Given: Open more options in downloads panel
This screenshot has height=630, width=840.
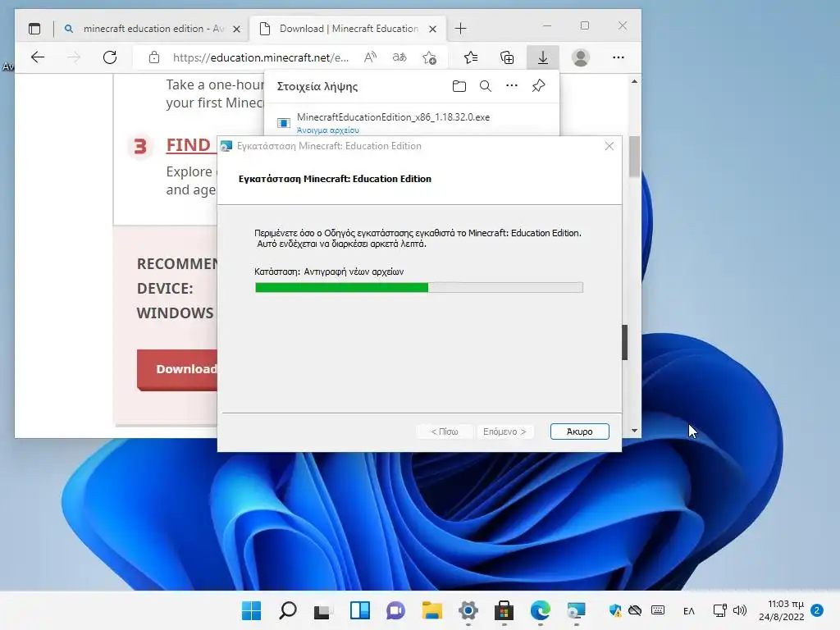Looking at the screenshot, I should pos(512,85).
